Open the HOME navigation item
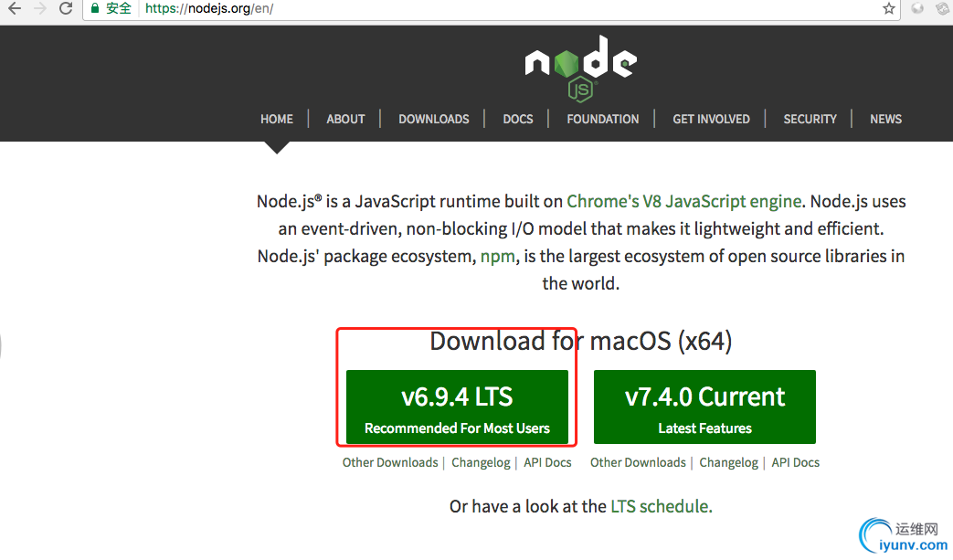Screen dimensions: 953x560 (x=277, y=119)
